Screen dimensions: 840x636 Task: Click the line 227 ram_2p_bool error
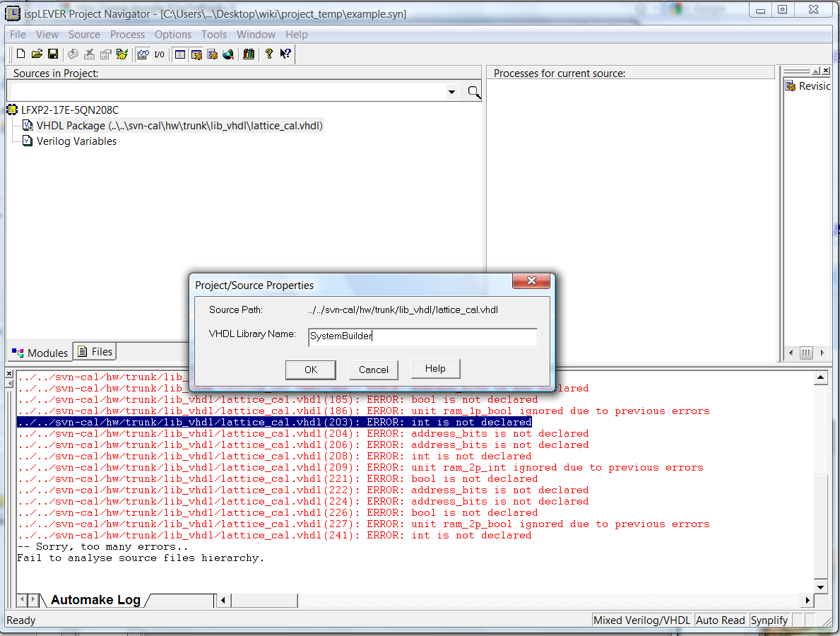tap(364, 524)
